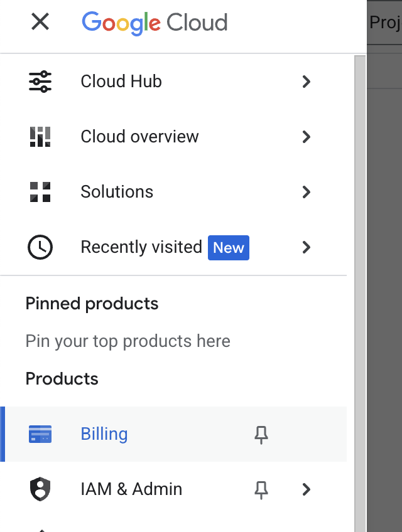
Task: Click the Cloud Hub sliders icon
Action: pos(40,82)
